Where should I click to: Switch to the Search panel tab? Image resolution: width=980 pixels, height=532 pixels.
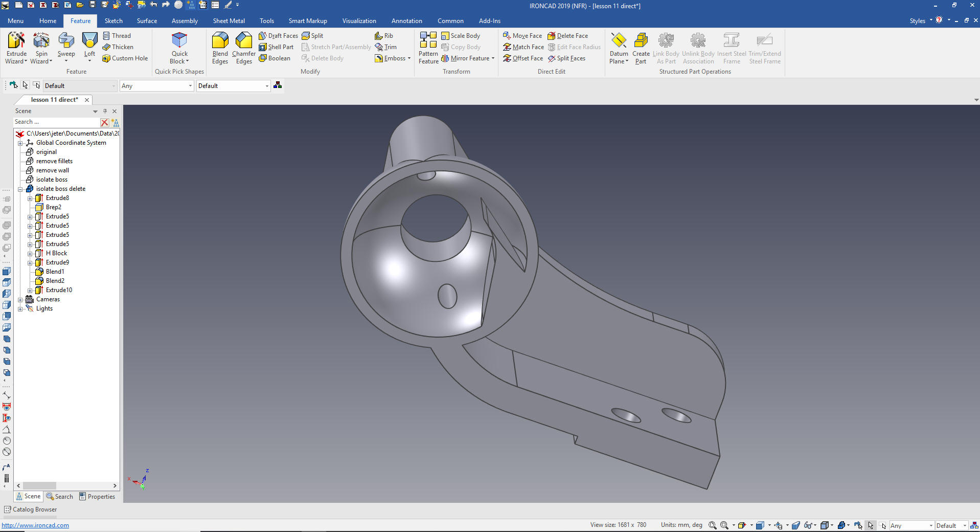(60, 497)
